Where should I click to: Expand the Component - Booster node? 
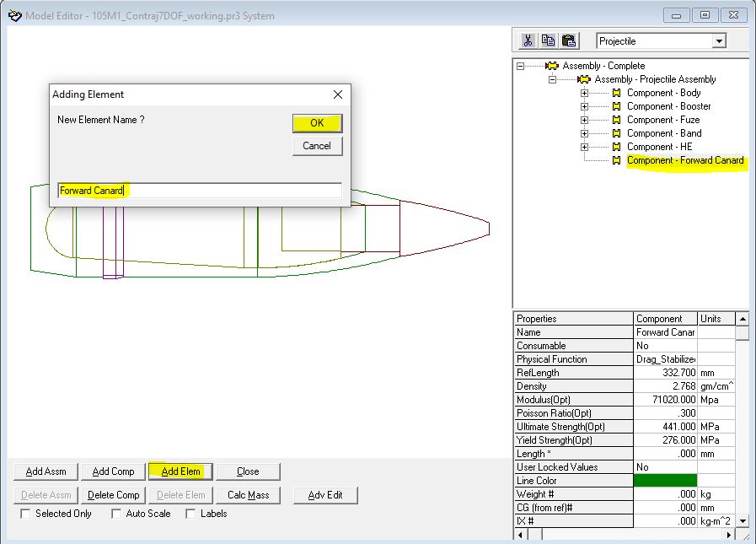click(584, 106)
